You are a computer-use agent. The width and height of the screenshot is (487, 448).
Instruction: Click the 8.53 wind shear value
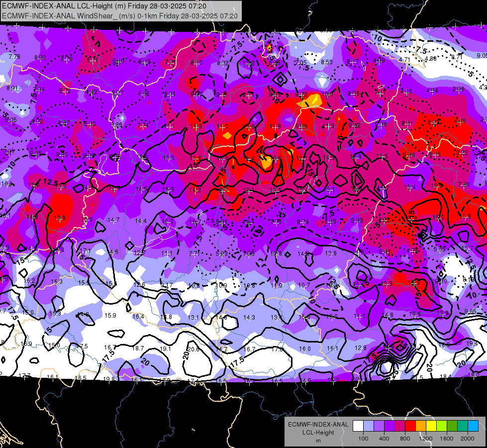pos(327,62)
